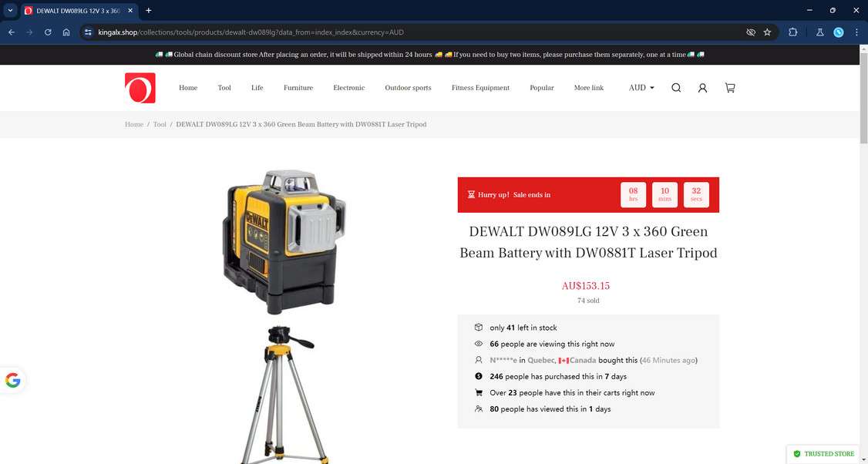Viewport: 868px width, 464px height.
Task: Click the hours countdown box
Action: [x=634, y=194]
